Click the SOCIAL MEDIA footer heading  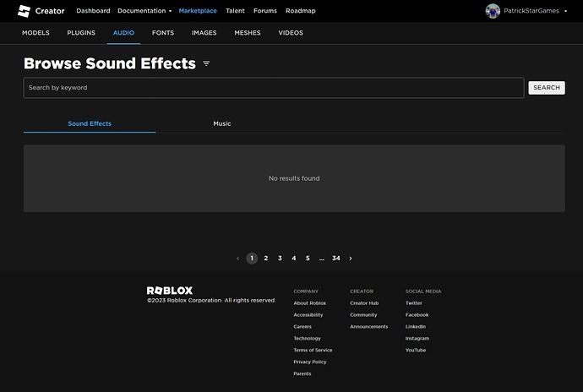pos(423,291)
